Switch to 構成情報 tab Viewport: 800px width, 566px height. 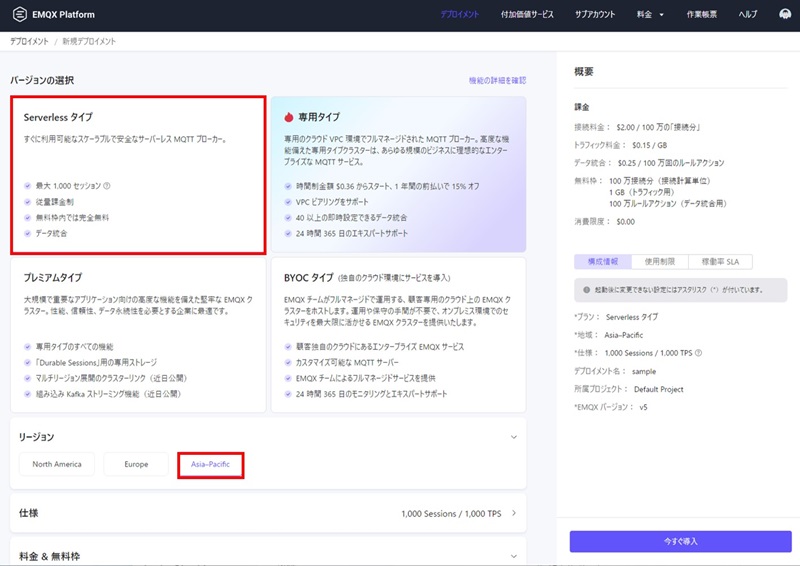pos(603,261)
